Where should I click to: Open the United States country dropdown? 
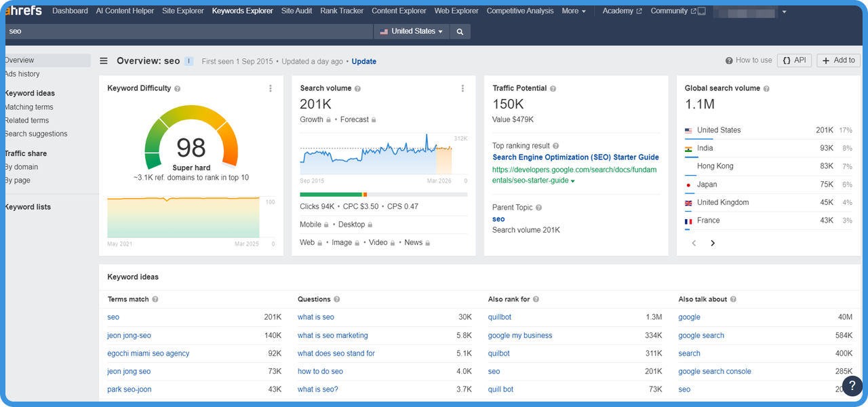coord(411,31)
